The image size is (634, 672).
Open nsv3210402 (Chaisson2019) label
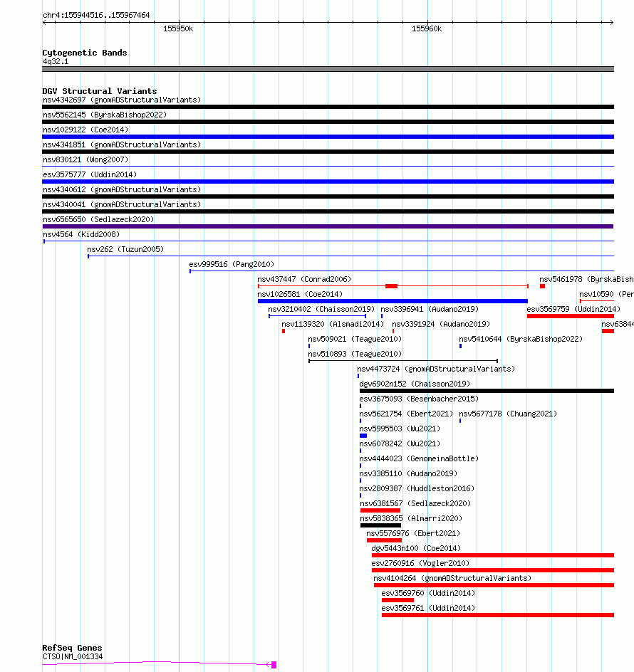click(x=321, y=310)
